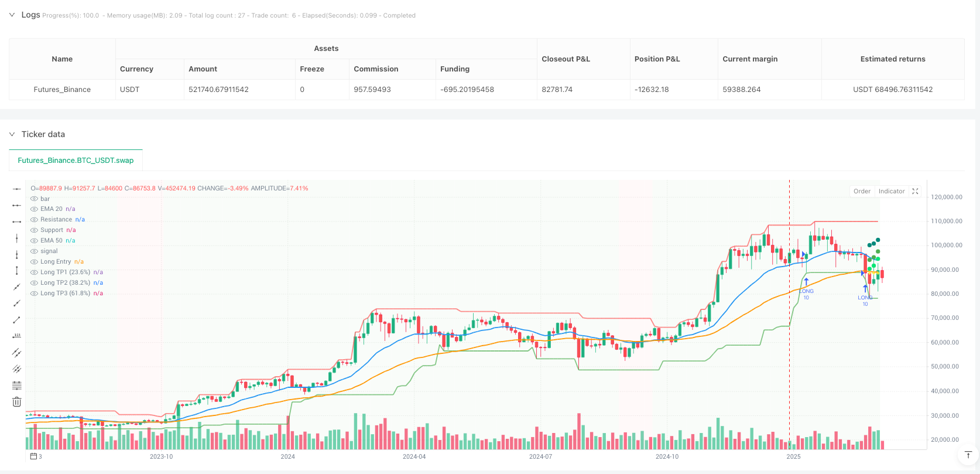The image size is (980, 474).
Task: Click the Indicator button on chart
Action: [x=891, y=192]
